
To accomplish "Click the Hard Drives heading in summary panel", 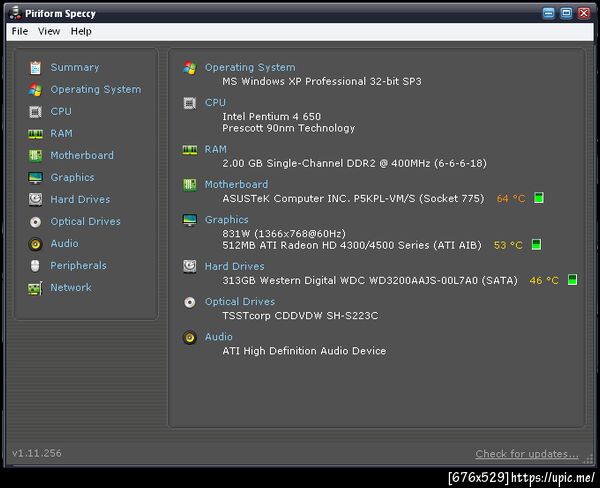I will pos(235,266).
